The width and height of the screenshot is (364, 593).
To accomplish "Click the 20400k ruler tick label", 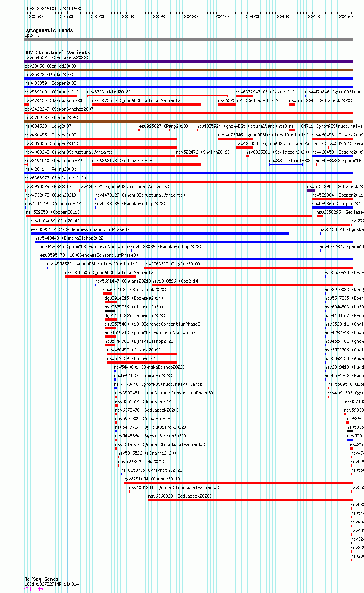I will point(191,16).
